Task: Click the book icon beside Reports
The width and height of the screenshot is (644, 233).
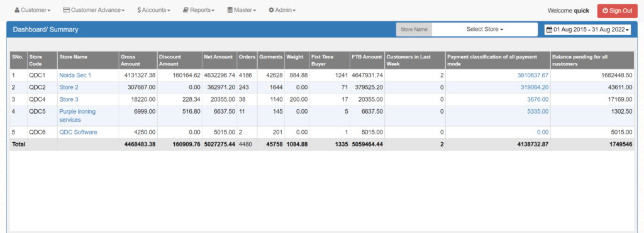Action: click(x=186, y=10)
